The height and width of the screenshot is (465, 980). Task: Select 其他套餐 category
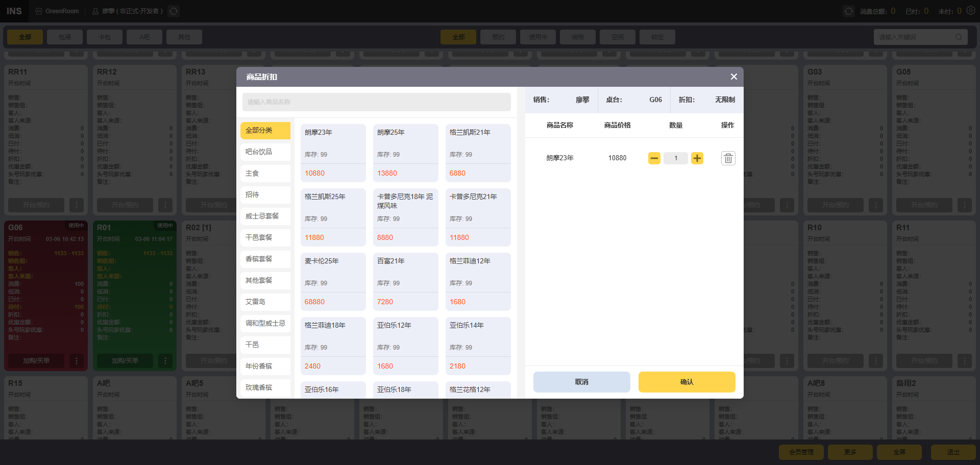[265, 281]
